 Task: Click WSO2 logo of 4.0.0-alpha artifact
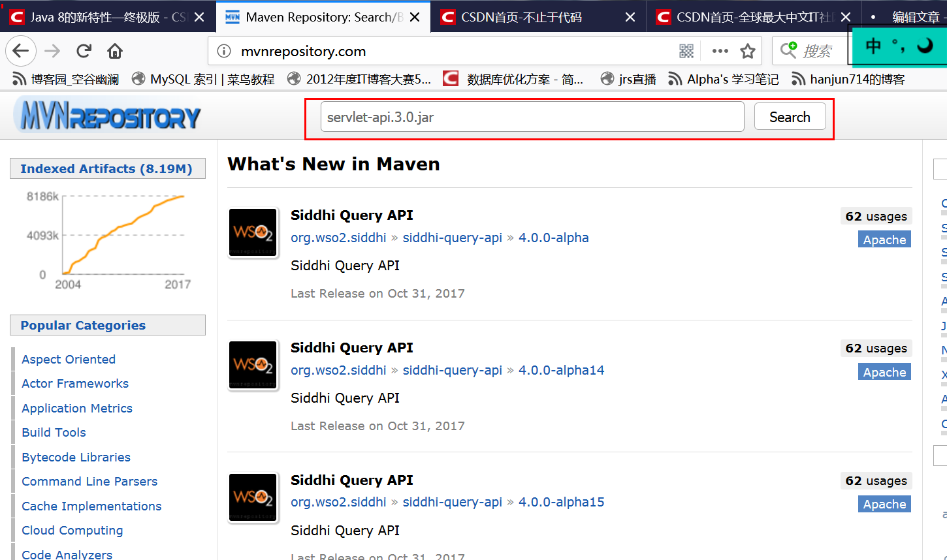[253, 232]
